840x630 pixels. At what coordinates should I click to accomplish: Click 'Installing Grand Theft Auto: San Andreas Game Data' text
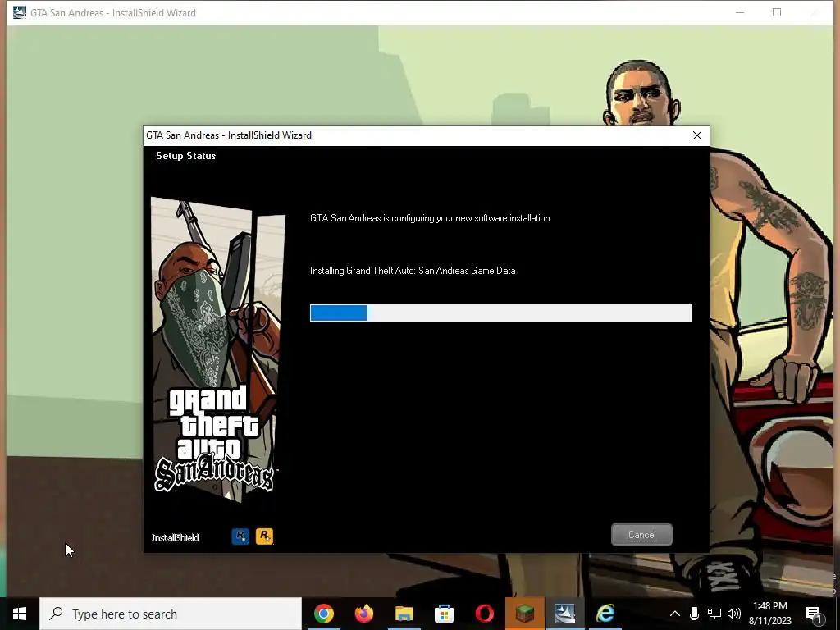pos(413,271)
